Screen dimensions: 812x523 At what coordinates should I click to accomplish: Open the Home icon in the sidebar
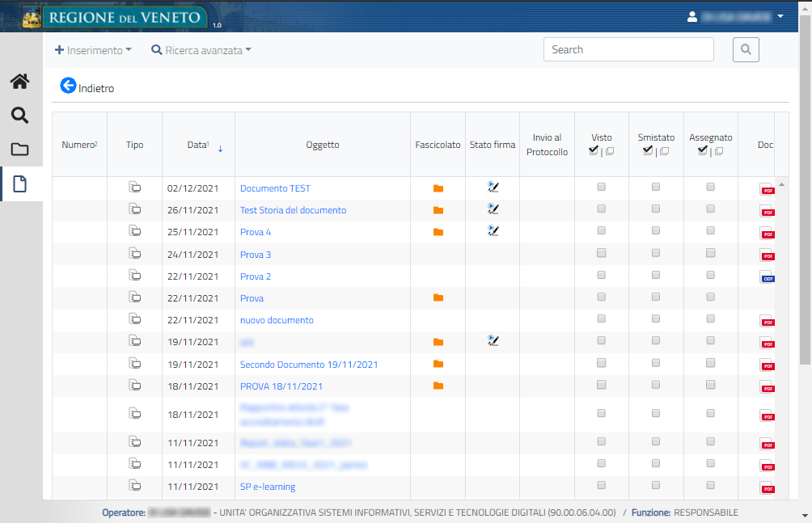tap(19, 82)
